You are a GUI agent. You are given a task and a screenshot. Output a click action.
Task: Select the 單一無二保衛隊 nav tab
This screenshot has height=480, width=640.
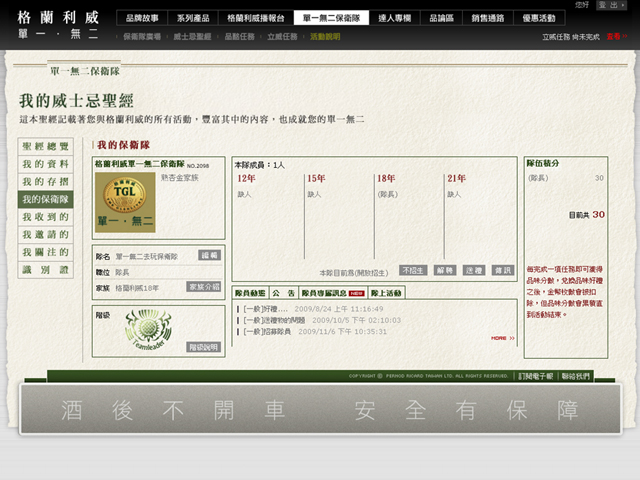tap(331, 18)
